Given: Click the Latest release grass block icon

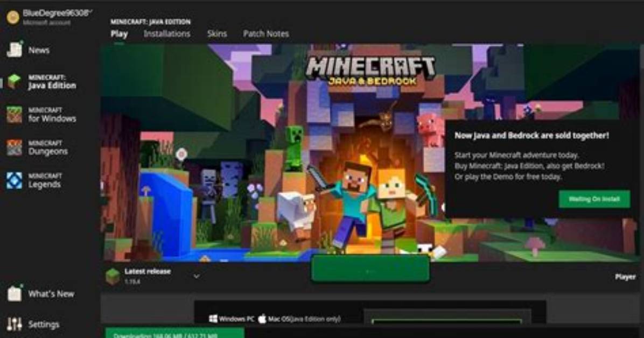Looking at the screenshot, I should click(x=113, y=277).
